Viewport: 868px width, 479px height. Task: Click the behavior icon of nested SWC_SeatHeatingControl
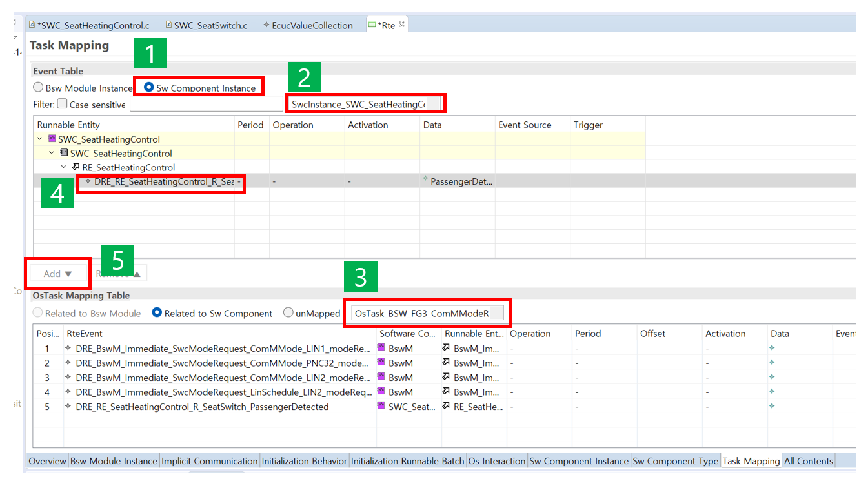(64, 153)
